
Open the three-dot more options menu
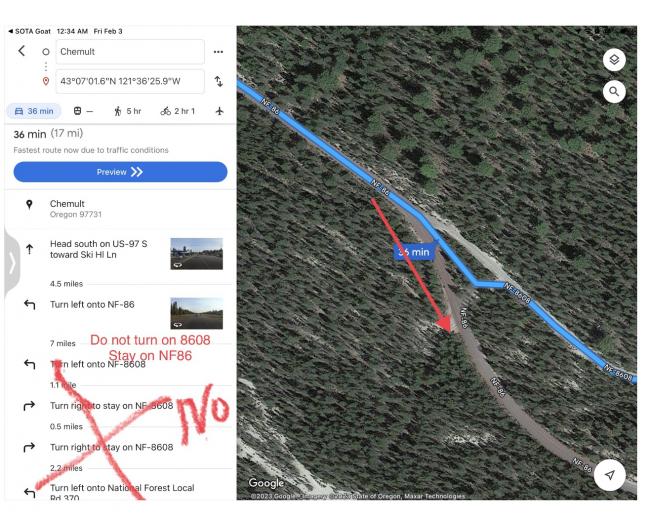tap(218, 52)
